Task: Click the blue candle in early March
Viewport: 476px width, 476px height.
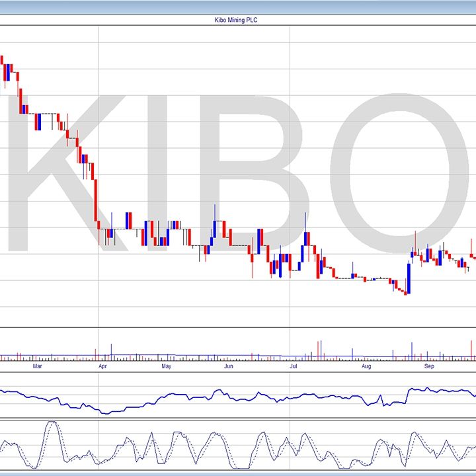Action: (x=38, y=122)
